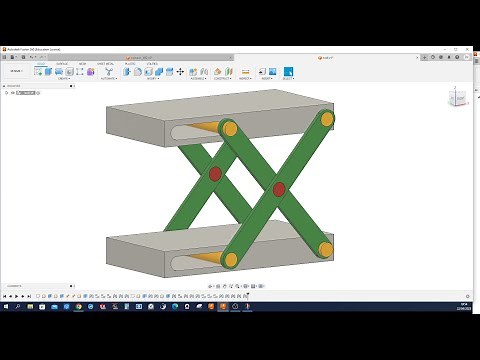Click the user profile avatar
Image resolution: width=480 pixels, height=360 pixels.
[x=467, y=57]
